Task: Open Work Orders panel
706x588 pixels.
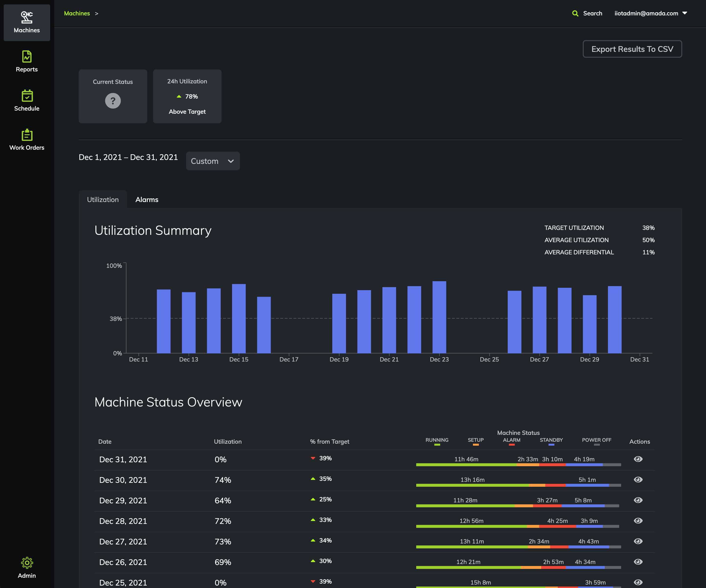Action: point(26,139)
